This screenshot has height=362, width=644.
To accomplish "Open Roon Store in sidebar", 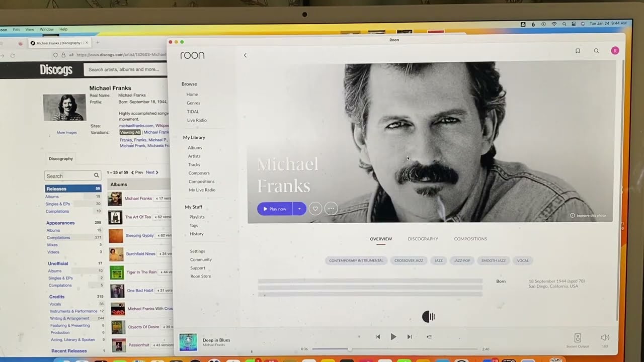I will pyautogui.click(x=201, y=276).
